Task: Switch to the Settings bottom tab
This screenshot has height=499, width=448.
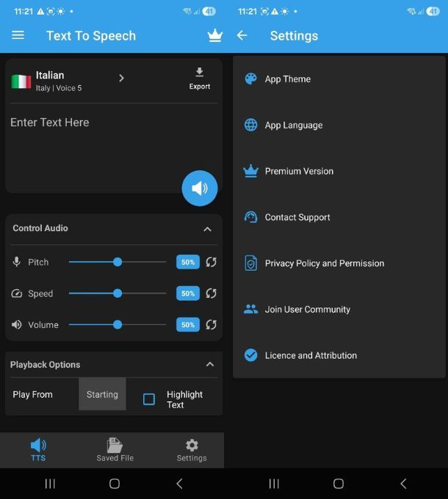Action: (x=192, y=450)
